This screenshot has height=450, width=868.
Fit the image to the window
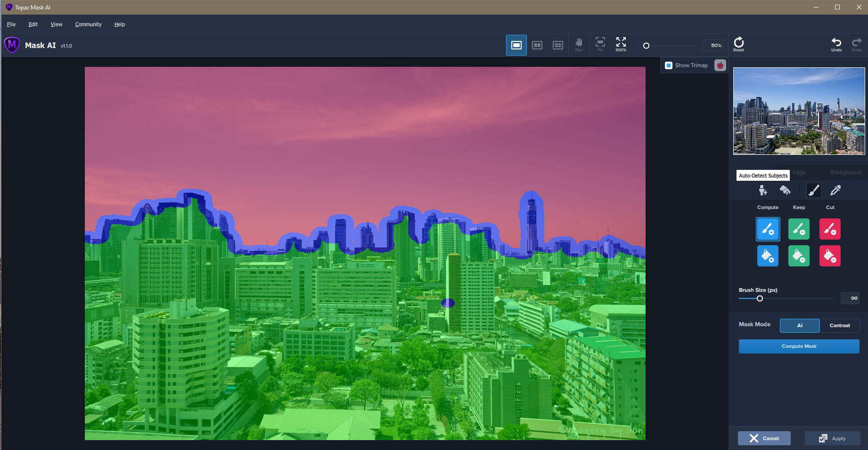point(600,45)
